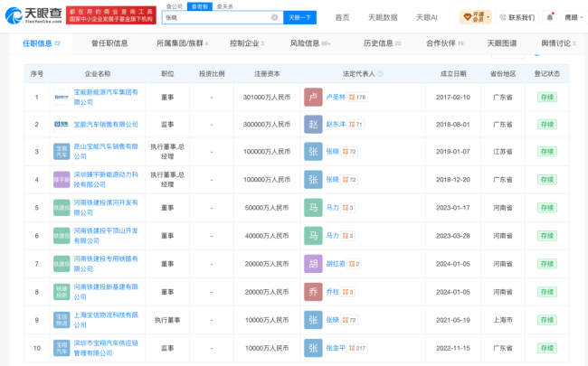Open 河南铁建投新基建有限公司 link

pyautogui.click(x=106, y=292)
